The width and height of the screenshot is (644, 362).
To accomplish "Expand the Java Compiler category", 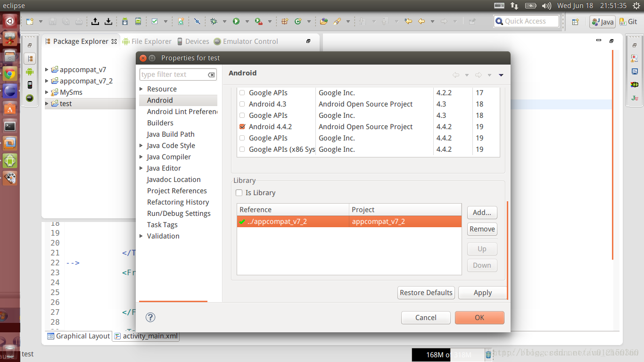I will (141, 157).
